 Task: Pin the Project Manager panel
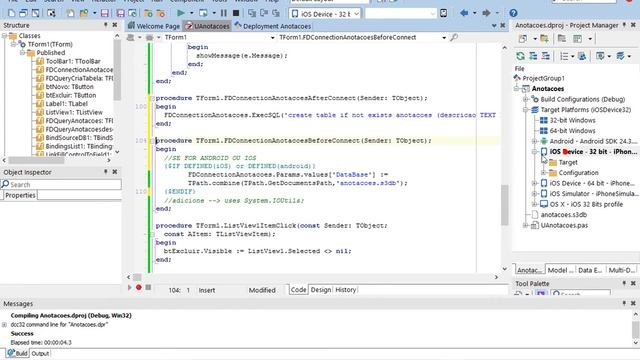(624, 25)
